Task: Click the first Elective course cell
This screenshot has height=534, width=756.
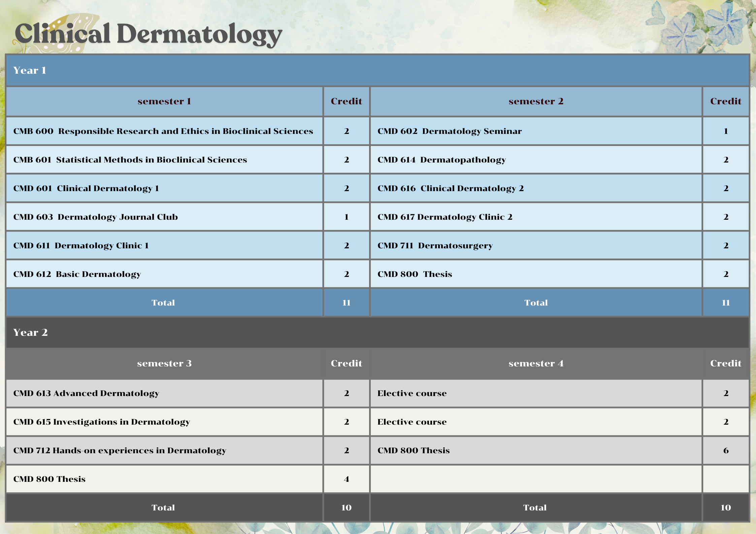Action: [x=412, y=393]
